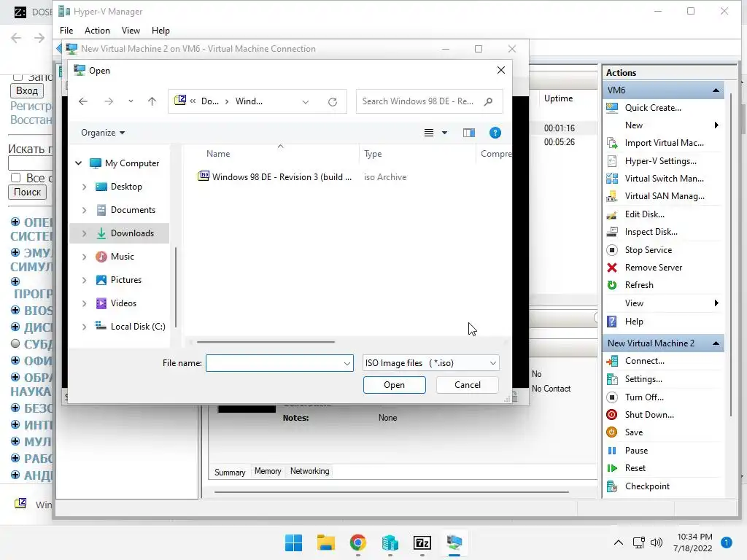The height and width of the screenshot is (560, 747).
Task: Expand Documents tree node
Action: 85,210
